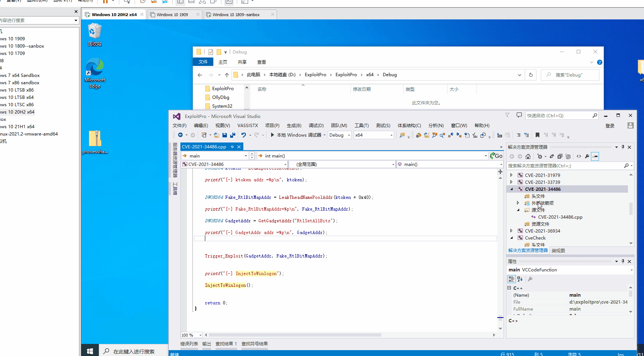Start the local Windows debugger

pos(296,135)
